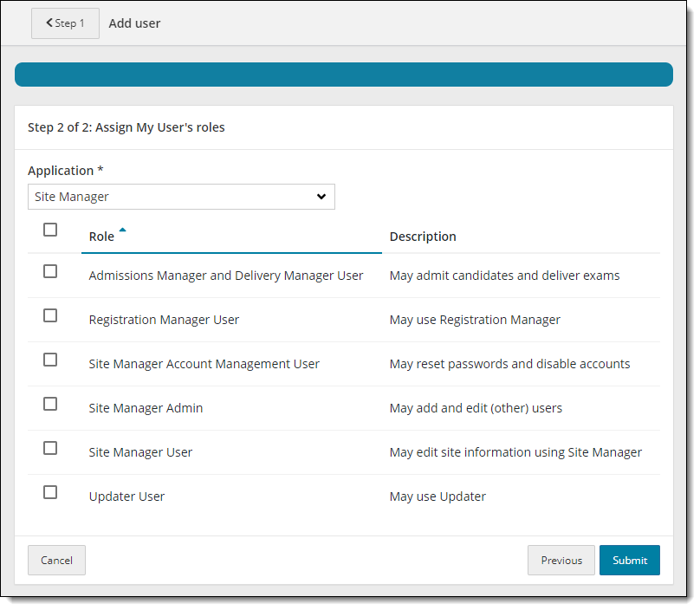The image size is (700, 610).
Task: Return to the previous step with Previous
Action: point(561,561)
